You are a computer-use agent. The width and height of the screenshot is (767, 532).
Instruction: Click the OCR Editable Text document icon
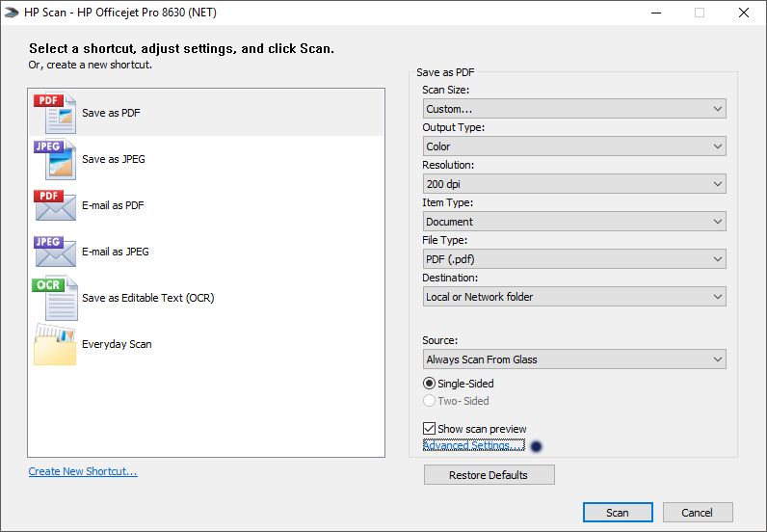click(54, 298)
